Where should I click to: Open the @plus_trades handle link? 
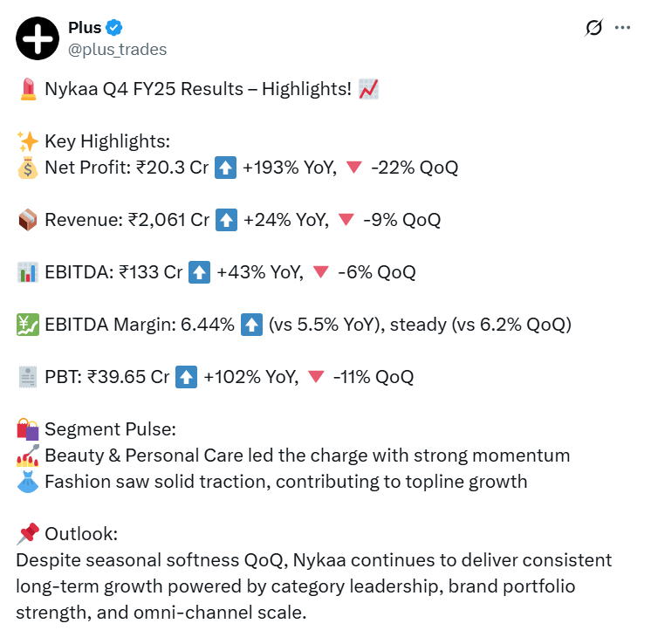[117, 49]
